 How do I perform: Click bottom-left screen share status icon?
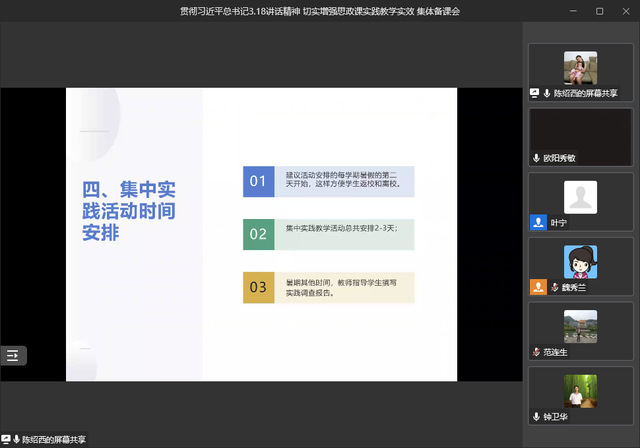[x=5, y=439]
